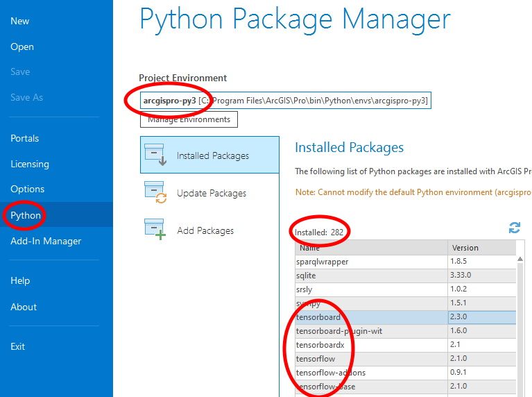Select New in the left menu
Image resolution: width=532 pixels, height=397 pixels.
point(20,21)
